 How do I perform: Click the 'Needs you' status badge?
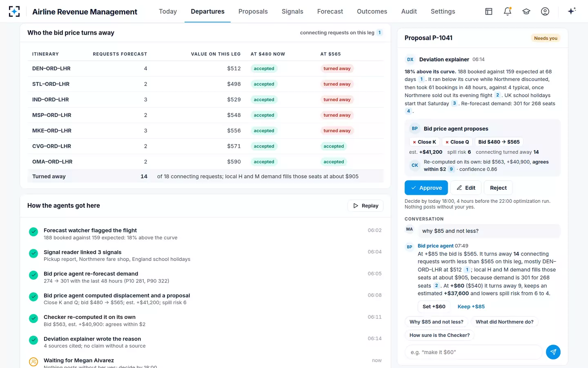click(x=546, y=38)
